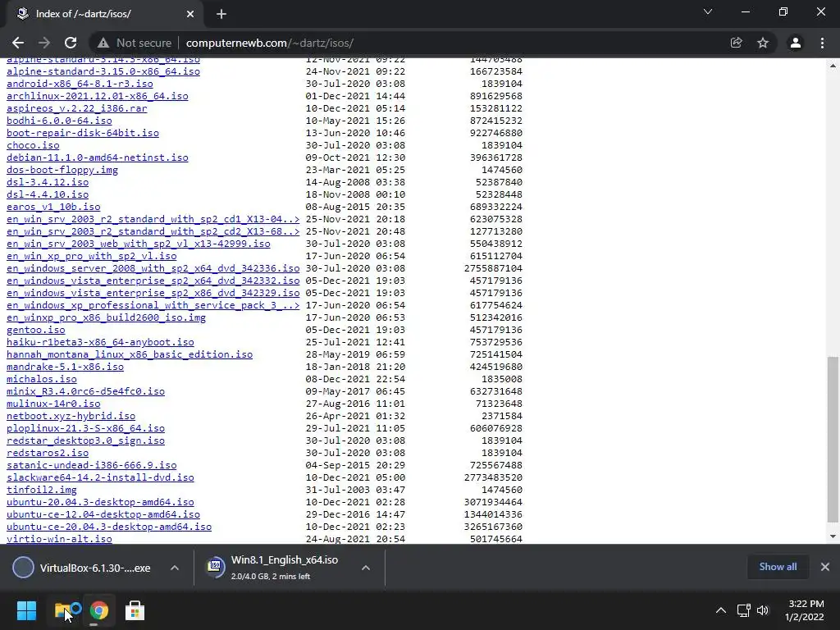
Task: Open the Chrome profile icon
Action: tap(796, 43)
